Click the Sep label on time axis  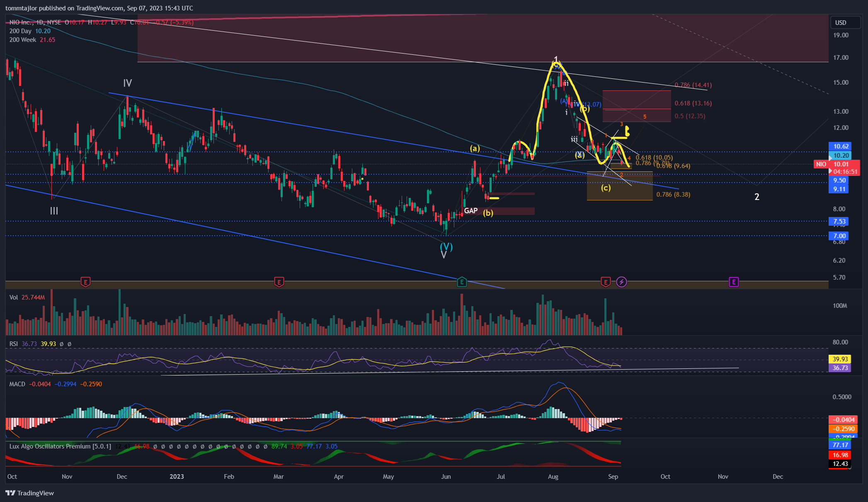(x=613, y=477)
